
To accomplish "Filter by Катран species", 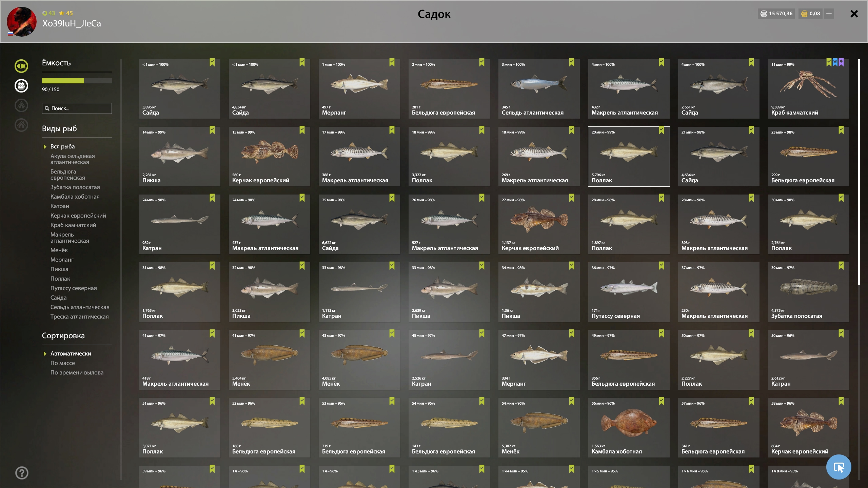I will tap(60, 206).
